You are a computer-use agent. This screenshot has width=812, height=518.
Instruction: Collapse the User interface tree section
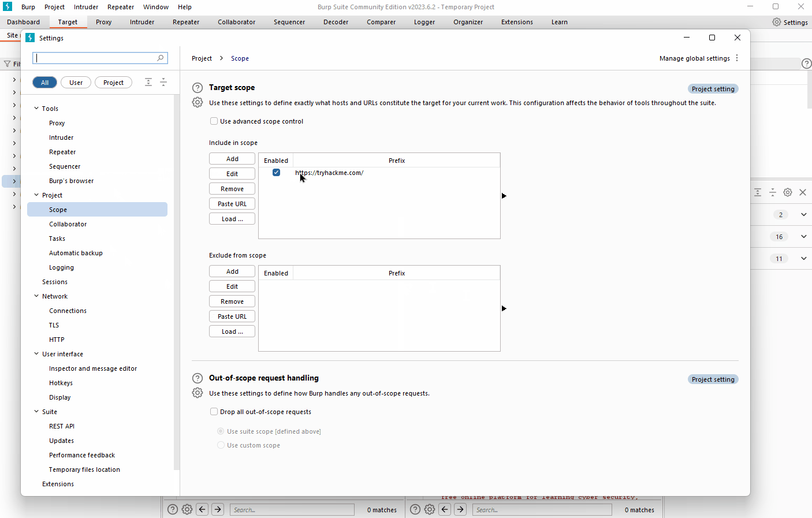36,354
